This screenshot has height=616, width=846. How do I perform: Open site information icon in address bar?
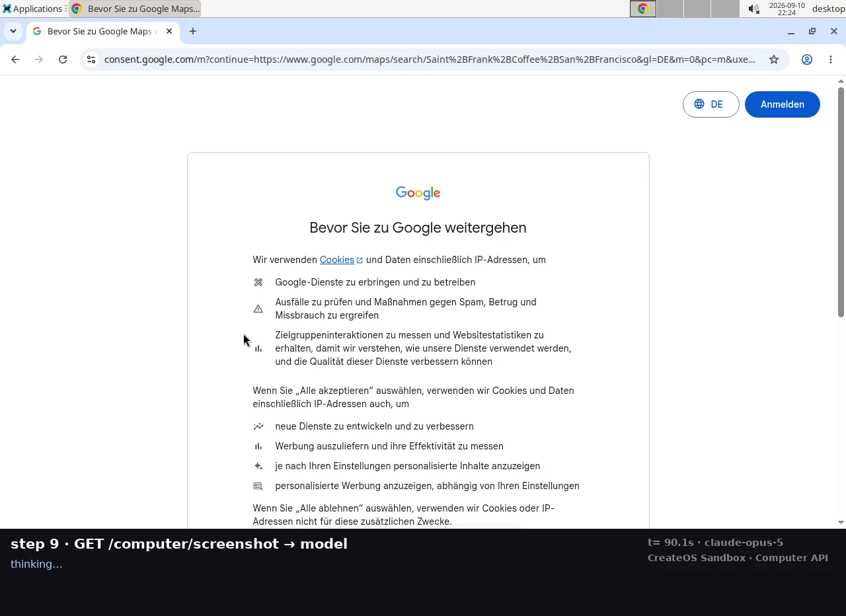tap(91, 59)
